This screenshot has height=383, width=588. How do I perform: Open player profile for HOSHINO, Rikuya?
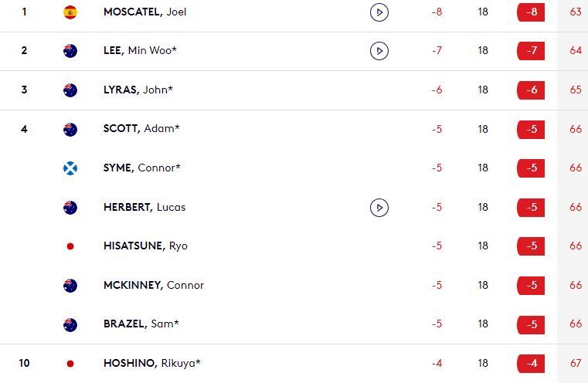(152, 363)
